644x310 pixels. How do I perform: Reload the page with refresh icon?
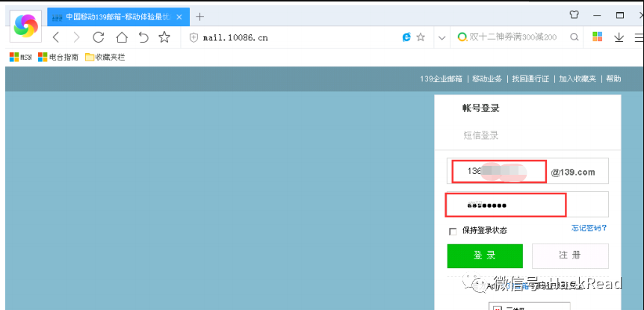point(99,38)
